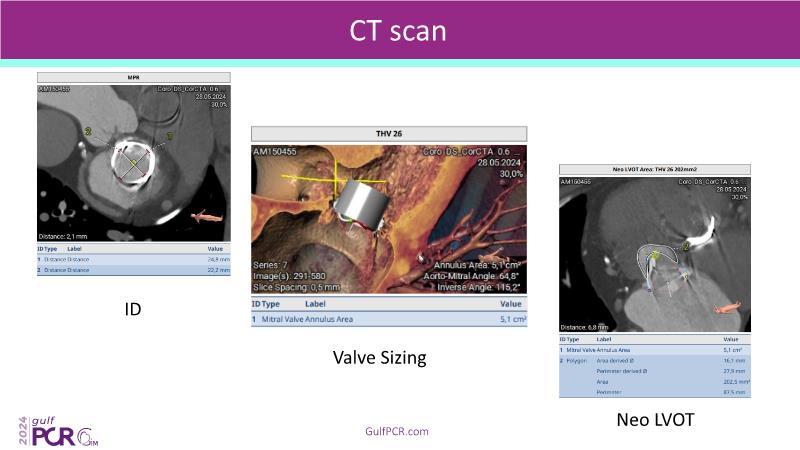Click the THV 26 panel header

pos(389,133)
